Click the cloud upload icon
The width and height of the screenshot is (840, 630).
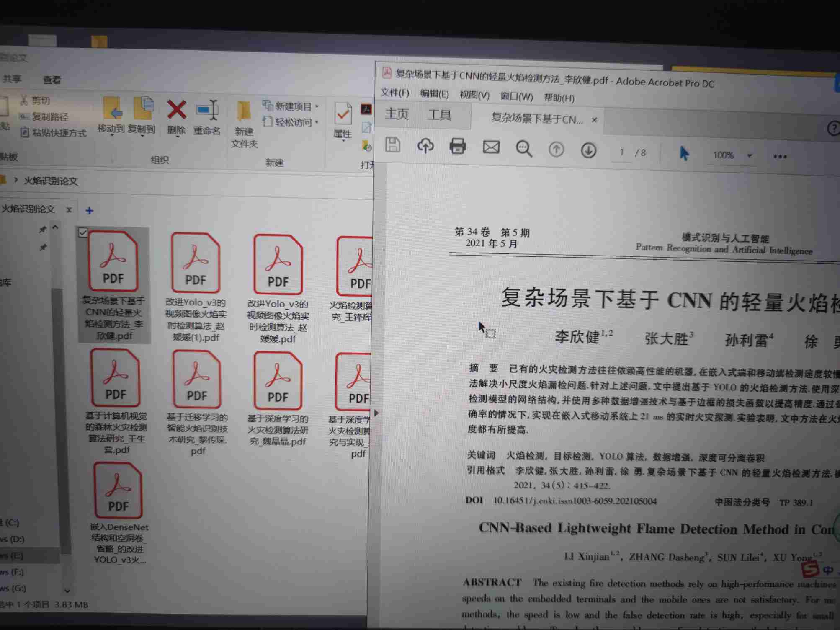[425, 146]
